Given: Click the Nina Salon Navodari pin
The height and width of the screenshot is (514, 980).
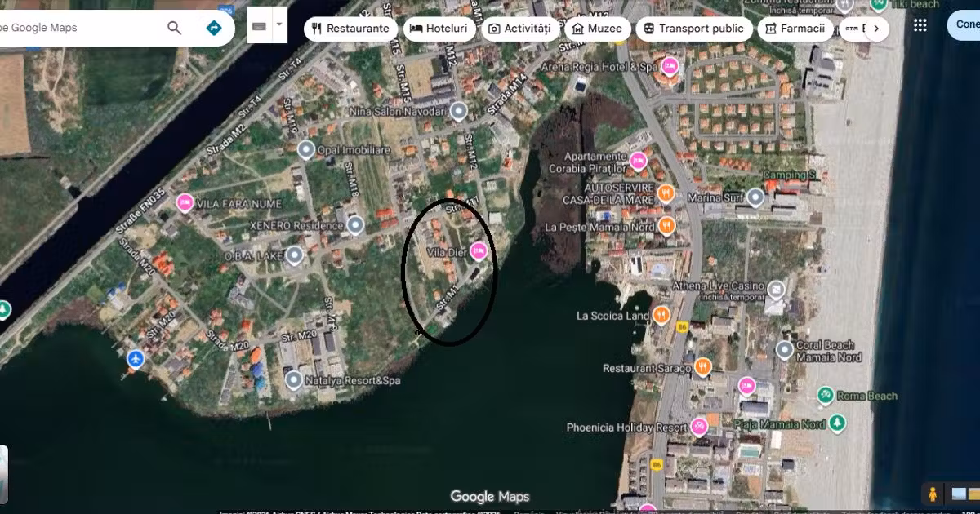Looking at the screenshot, I should (459, 110).
